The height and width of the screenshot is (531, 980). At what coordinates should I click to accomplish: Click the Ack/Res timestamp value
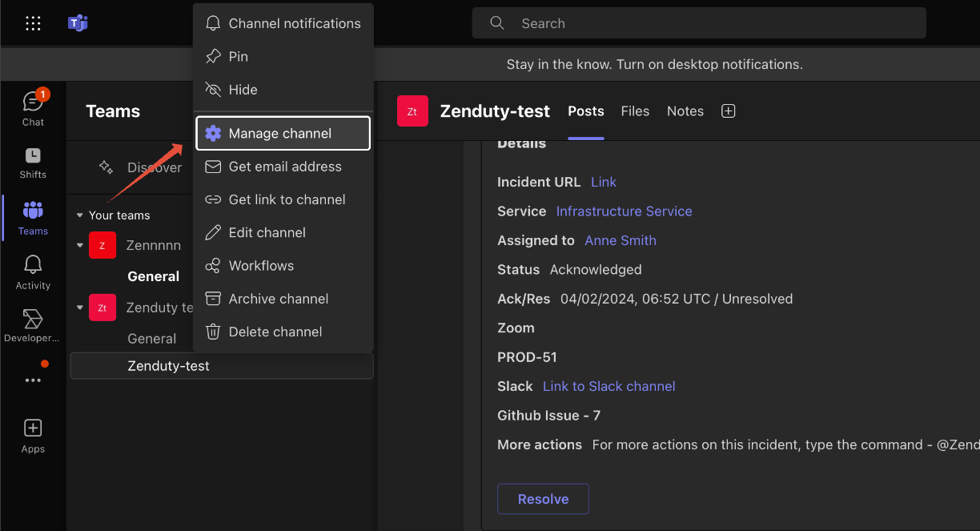[x=677, y=299]
